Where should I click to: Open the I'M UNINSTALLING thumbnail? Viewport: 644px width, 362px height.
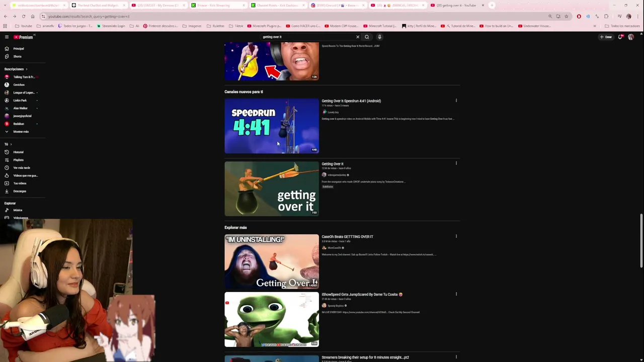click(272, 261)
